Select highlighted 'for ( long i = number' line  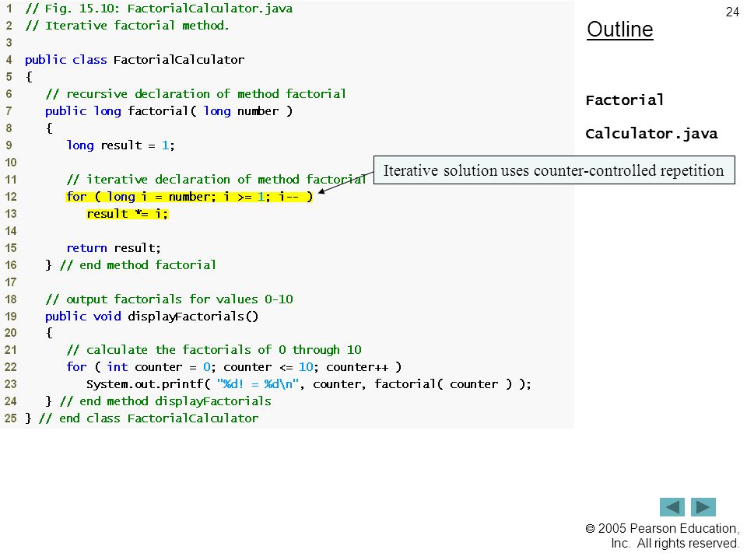click(189, 196)
